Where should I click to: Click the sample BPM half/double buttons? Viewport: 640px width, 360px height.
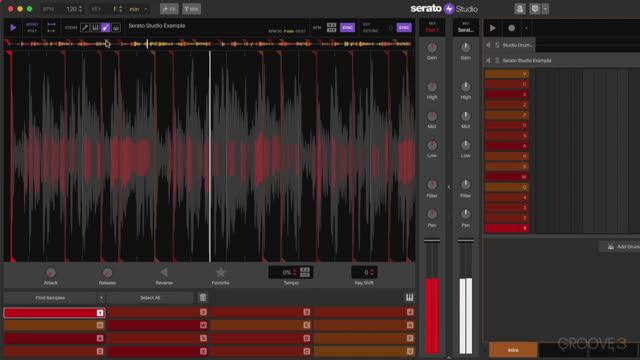click(331, 27)
